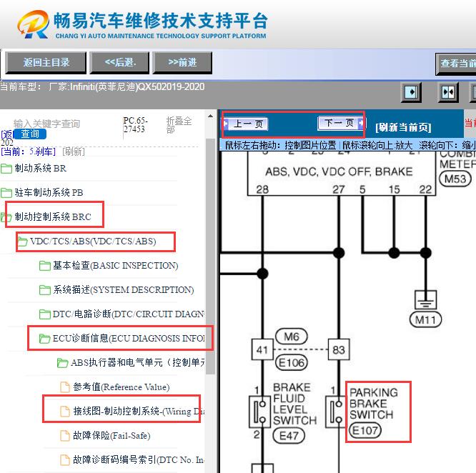Viewport: 476px width, 473px height.
Task: Click the 接线图-制动控制系统 document page icon
Action: click(64, 412)
